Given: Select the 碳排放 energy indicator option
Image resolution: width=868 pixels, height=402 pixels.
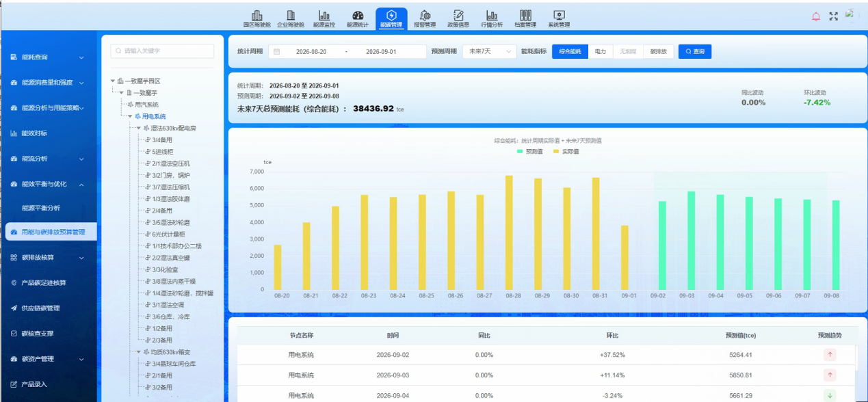Looking at the screenshot, I should point(659,51).
